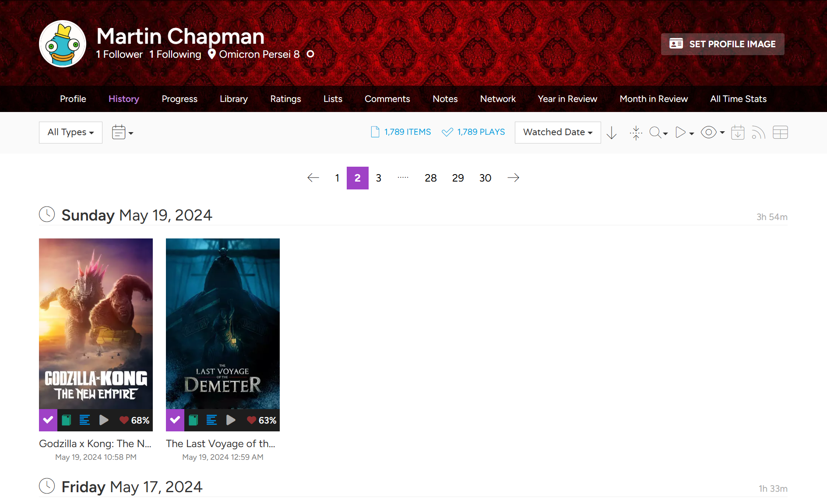827x504 pixels.
Task: Switch to the table layout view icon
Action: 780,133
